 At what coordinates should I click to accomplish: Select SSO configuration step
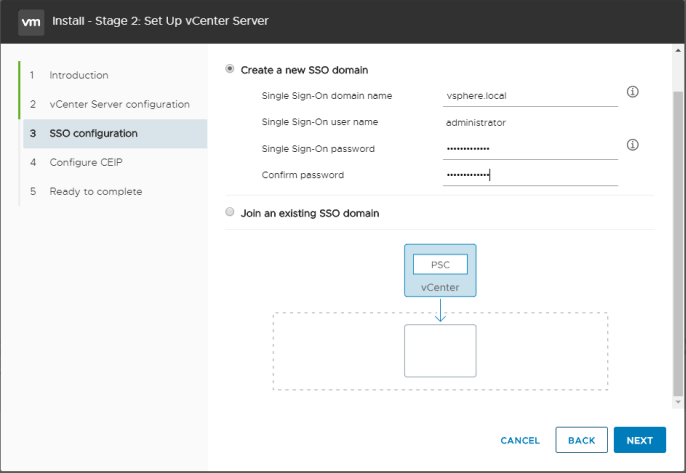[115, 133]
